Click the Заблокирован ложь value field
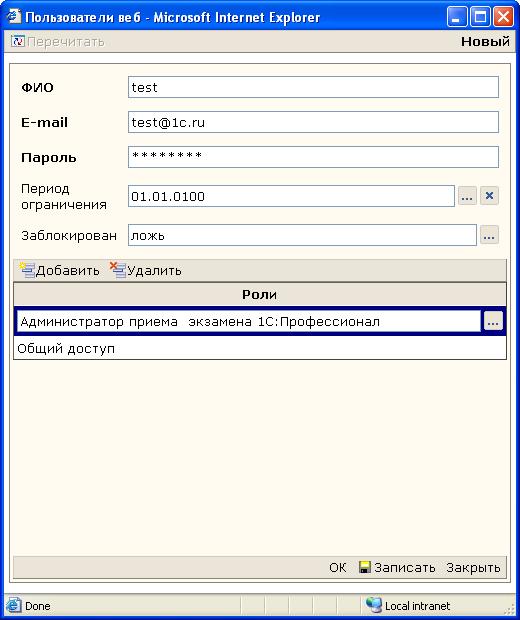520x620 pixels. (x=302, y=235)
